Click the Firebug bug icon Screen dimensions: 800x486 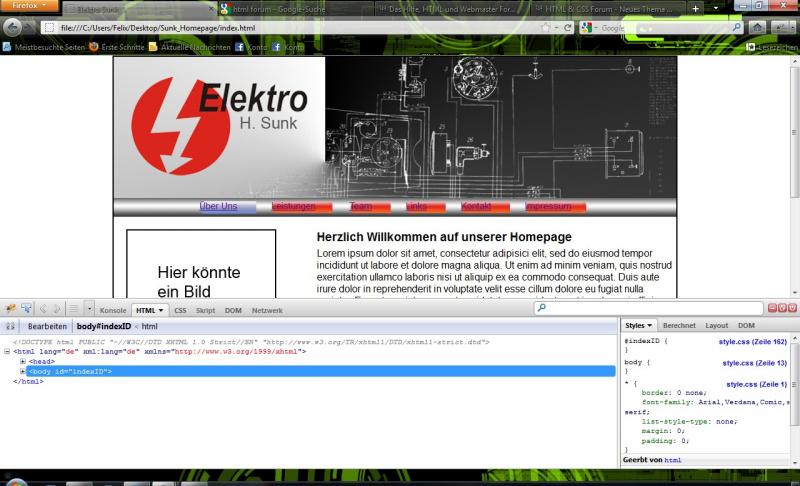tap(9, 310)
